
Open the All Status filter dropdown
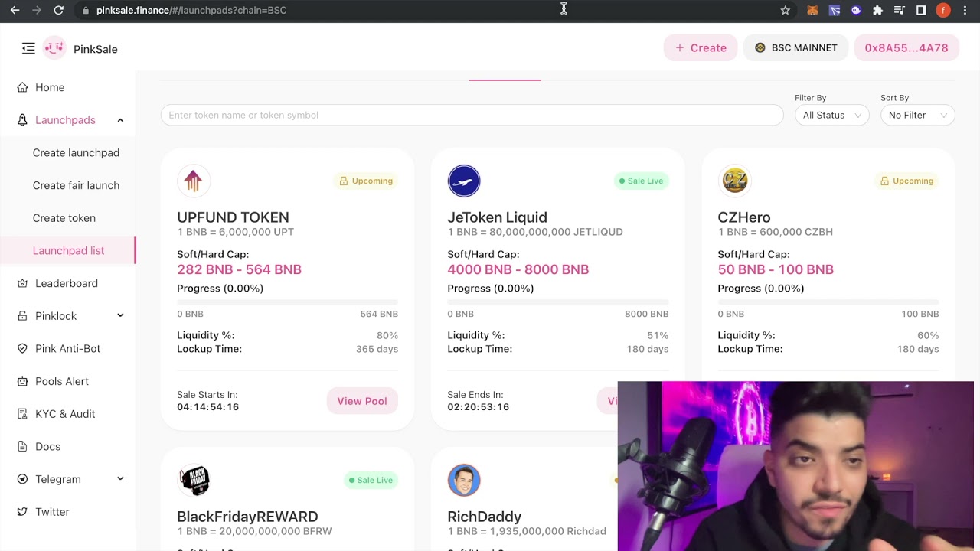pyautogui.click(x=831, y=115)
